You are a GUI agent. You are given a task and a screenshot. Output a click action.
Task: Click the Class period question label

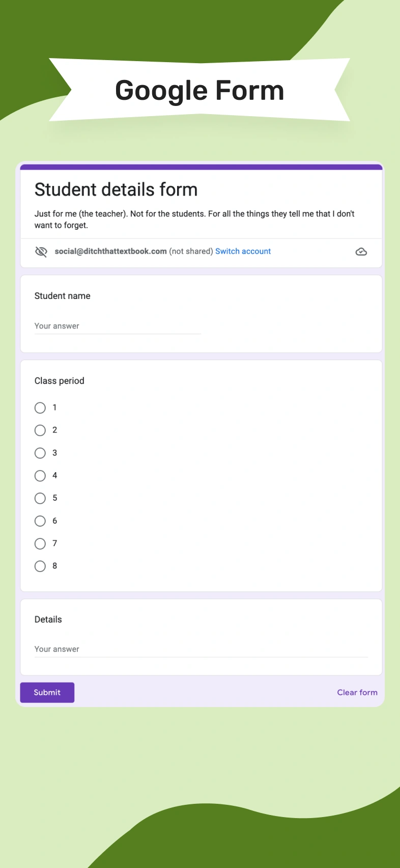pyautogui.click(x=60, y=381)
